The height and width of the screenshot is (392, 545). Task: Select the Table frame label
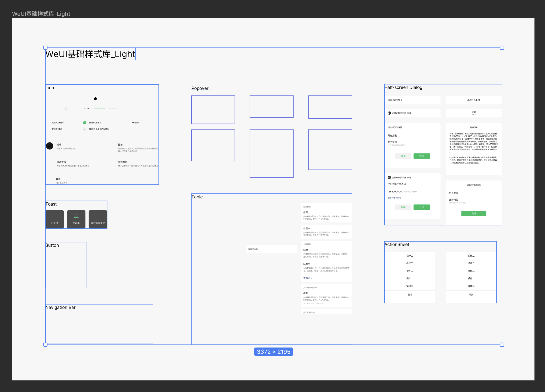197,197
